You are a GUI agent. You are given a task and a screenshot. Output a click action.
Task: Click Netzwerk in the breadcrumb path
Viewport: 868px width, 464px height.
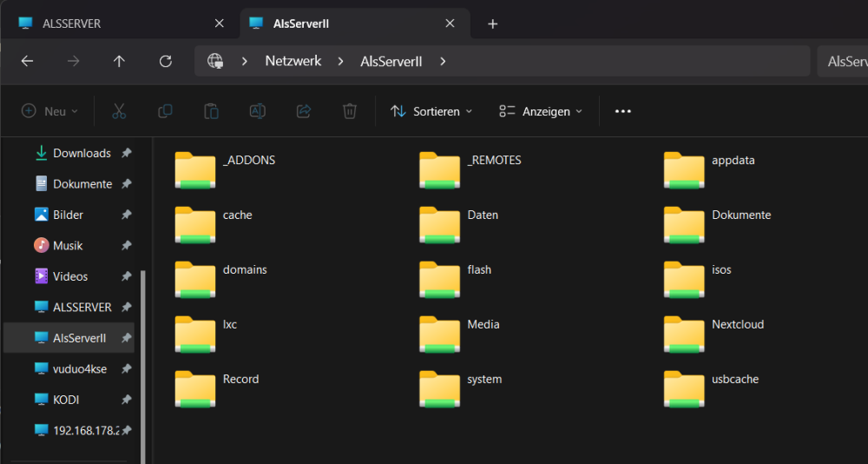tap(293, 61)
